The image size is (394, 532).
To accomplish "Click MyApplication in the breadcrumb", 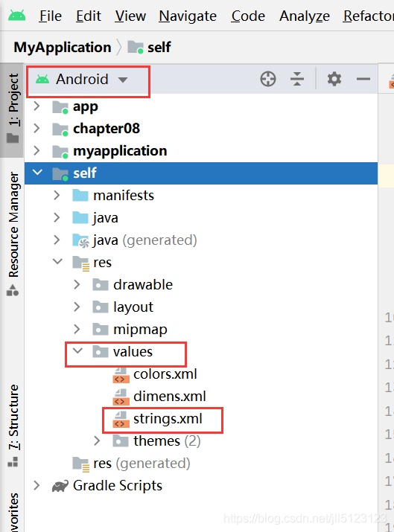I will [62, 47].
